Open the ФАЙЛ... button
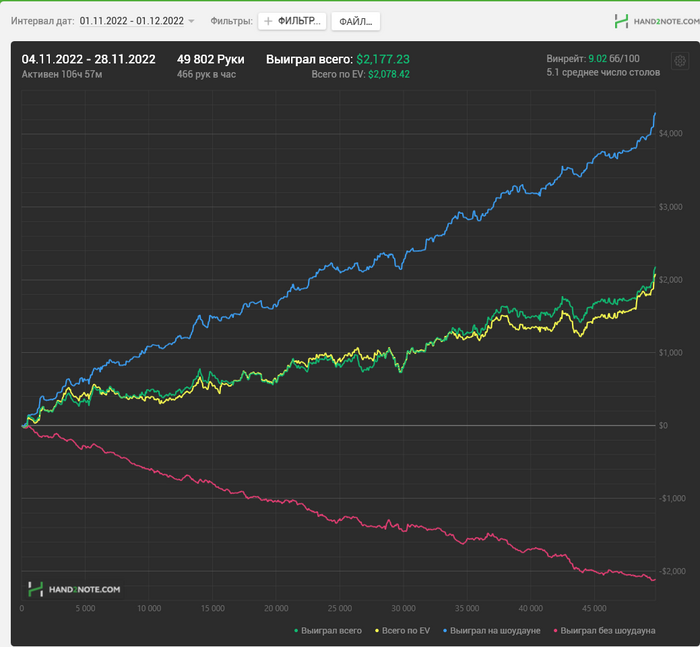Viewport: 700px width, 647px height. [x=355, y=21]
